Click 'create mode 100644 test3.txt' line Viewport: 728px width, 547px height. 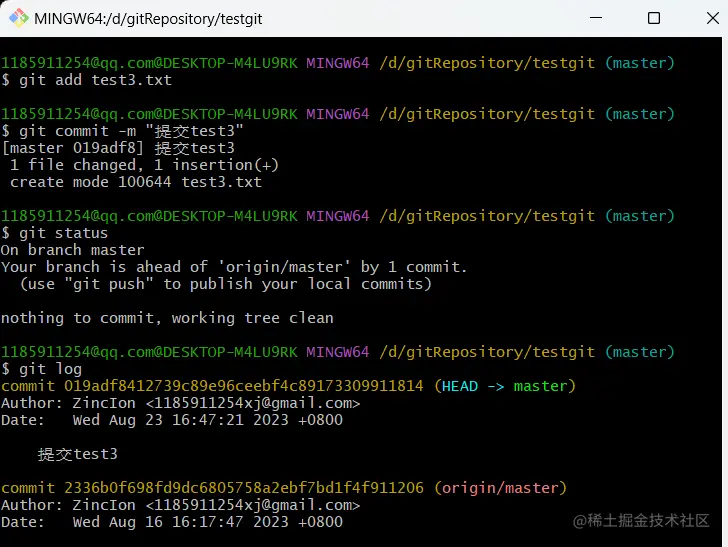pyautogui.click(x=136, y=182)
